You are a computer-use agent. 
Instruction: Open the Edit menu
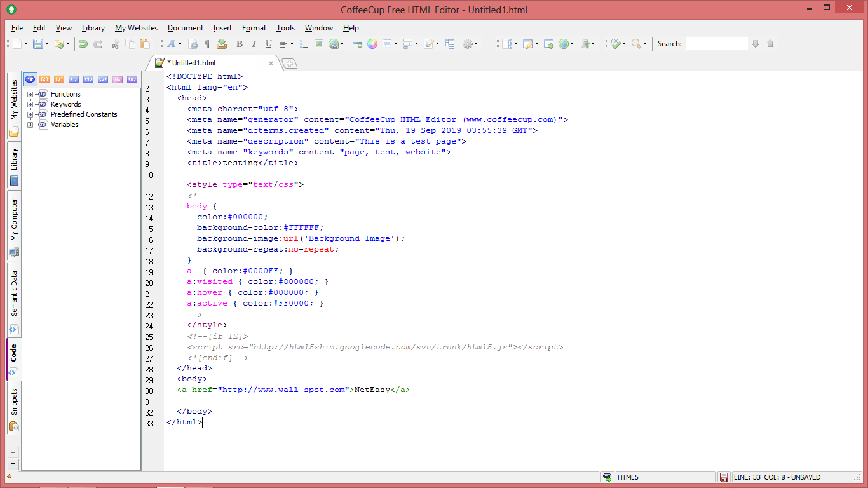tap(39, 28)
